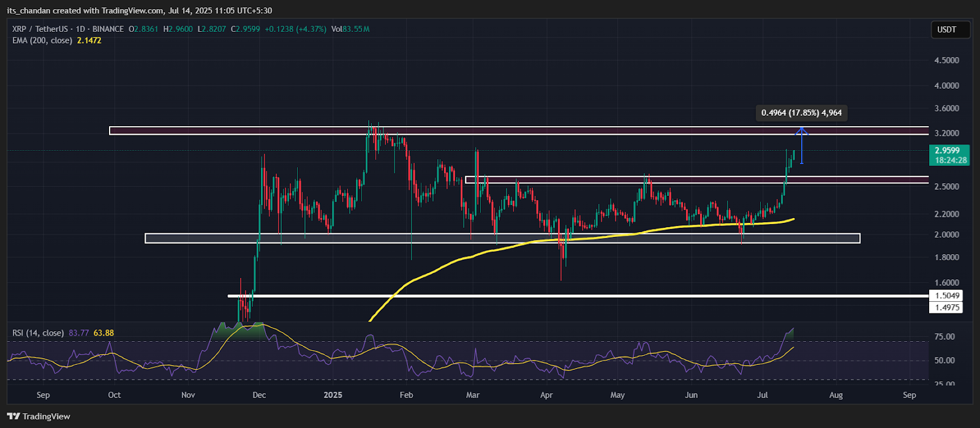Click the open price O2.8361
The width and height of the screenshot is (980, 428).
tap(143, 29)
